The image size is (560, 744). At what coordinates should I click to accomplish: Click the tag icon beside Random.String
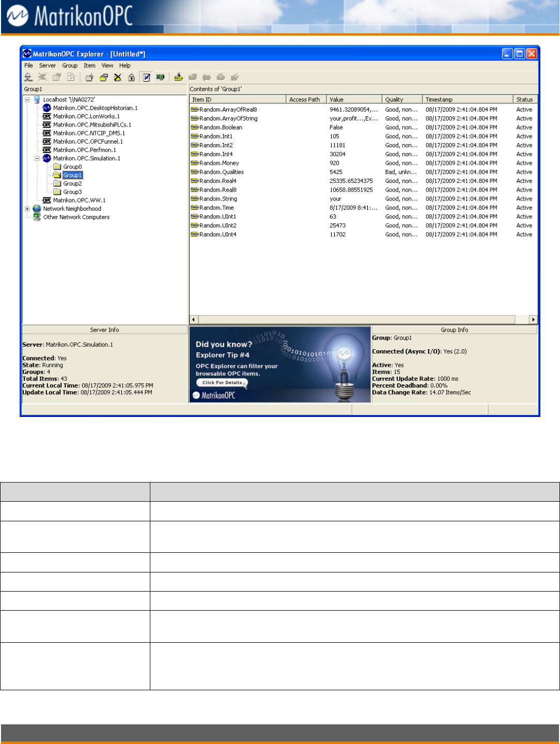point(195,198)
